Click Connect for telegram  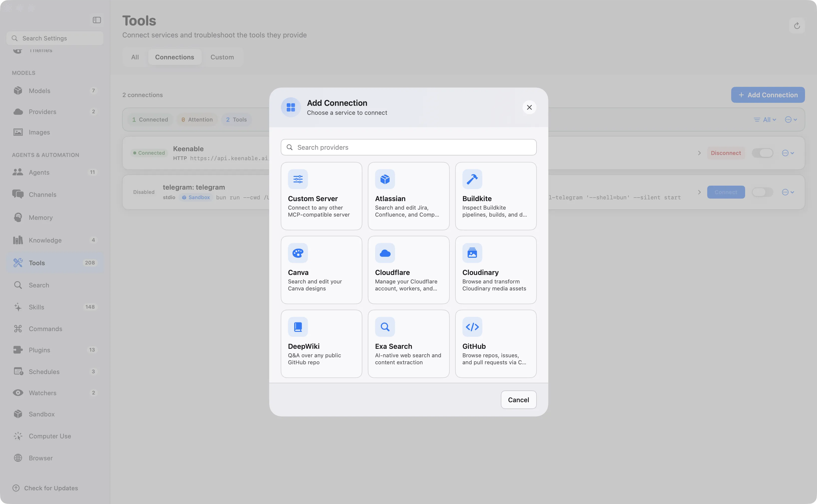point(726,192)
